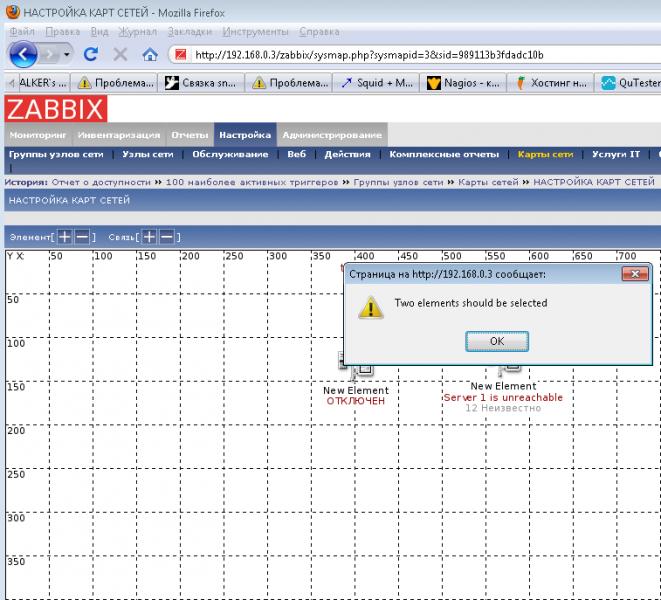Screen dimensions: 661x600
Task: Remove a map element with Элемент minus
Action: tap(82, 237)
